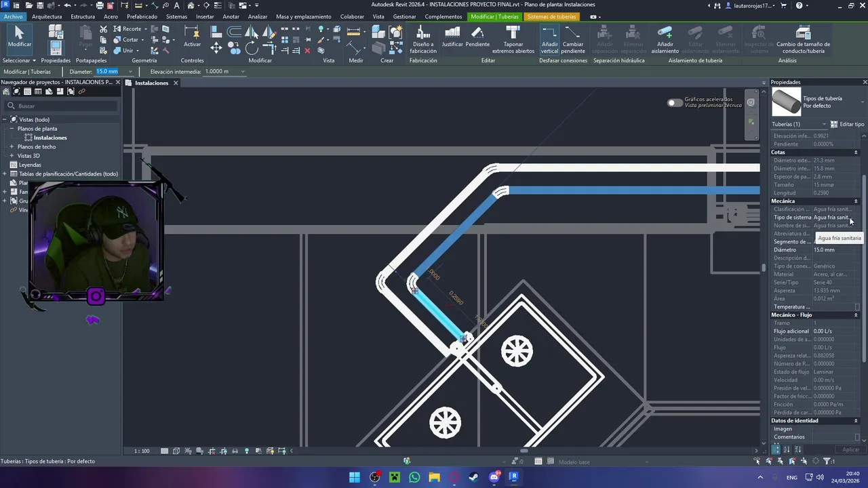Open WhatsApp from the taskbar

pos(414,477)
